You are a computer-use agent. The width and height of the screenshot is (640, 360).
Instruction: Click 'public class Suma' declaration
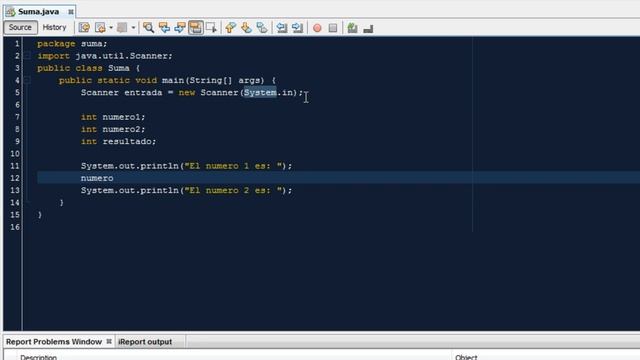[x=83, y=68]
